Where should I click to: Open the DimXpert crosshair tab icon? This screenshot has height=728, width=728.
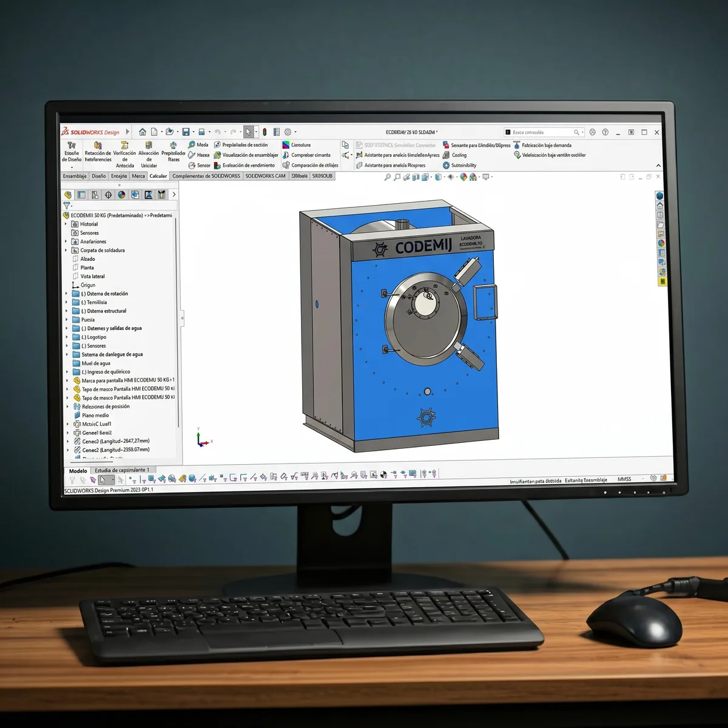tap(108, 195)
